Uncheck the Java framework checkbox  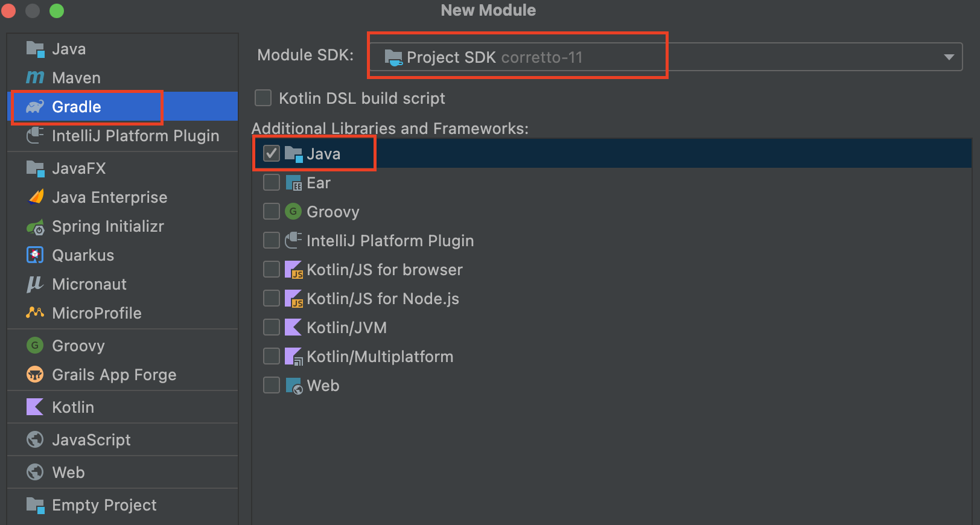pyautogui.click(x=272, y=154)
